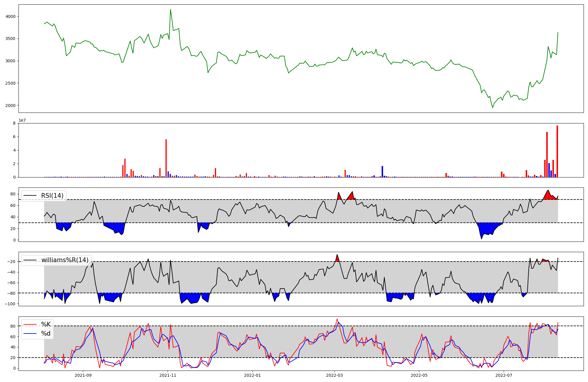Click the 4000 price axis tick label

(x=11, y=16)
